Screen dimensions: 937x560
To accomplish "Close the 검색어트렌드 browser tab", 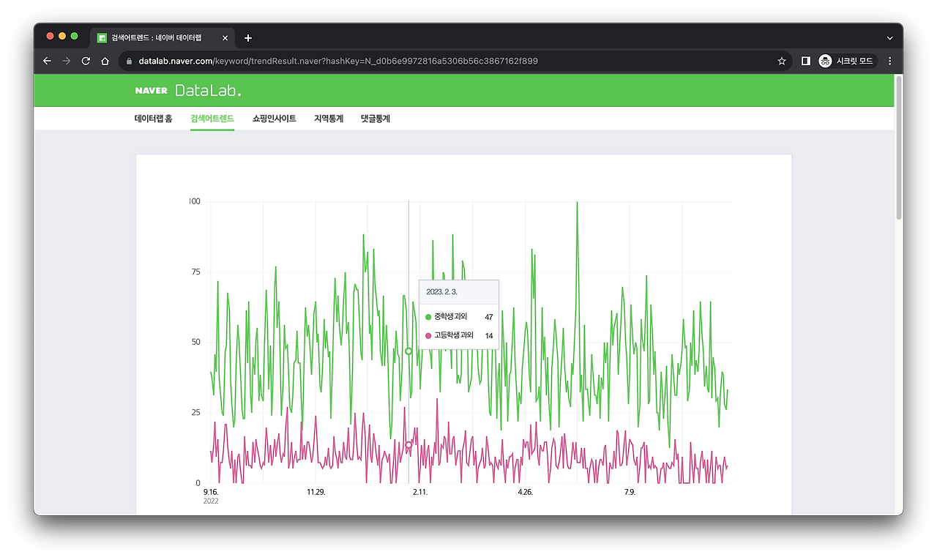I will point(225,37).
